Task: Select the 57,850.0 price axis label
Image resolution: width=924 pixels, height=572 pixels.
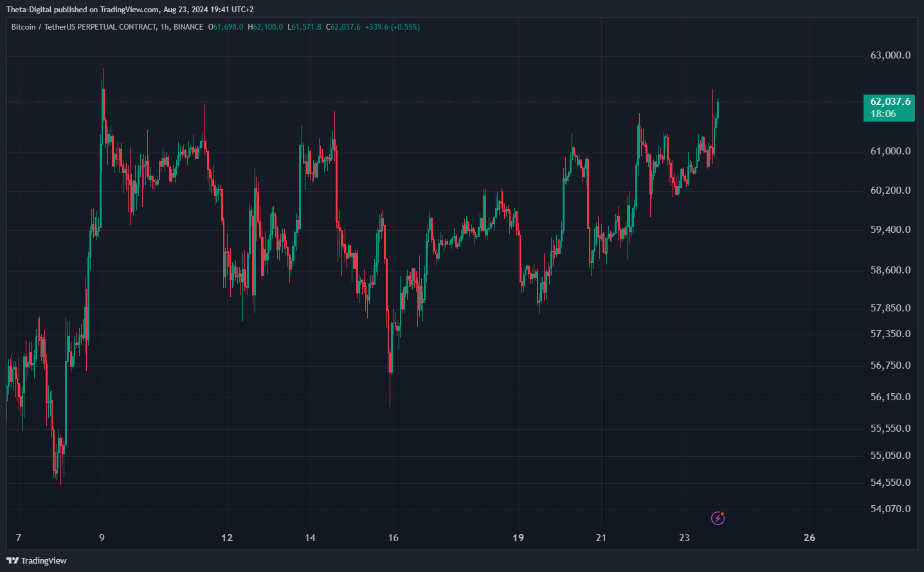Action: [891, 308]
